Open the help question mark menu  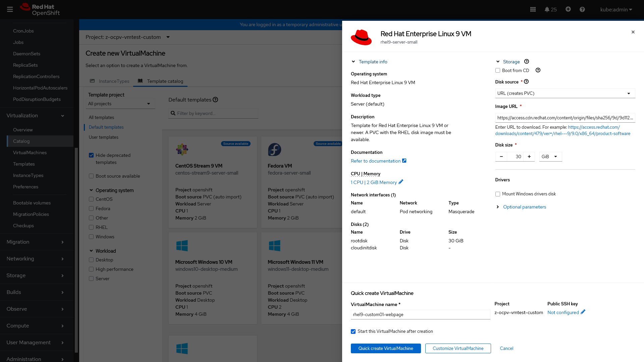coord(582,9)
